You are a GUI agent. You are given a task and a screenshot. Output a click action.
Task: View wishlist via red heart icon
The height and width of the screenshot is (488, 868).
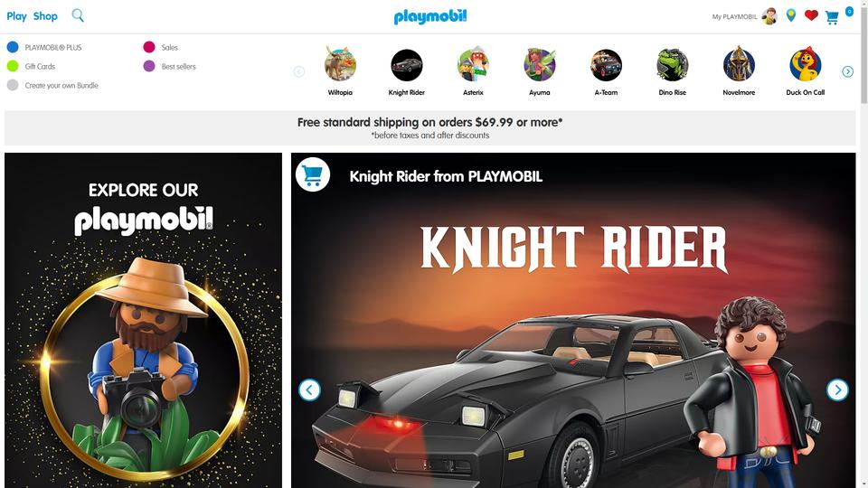pyautogui.click(x=811, y=15)
